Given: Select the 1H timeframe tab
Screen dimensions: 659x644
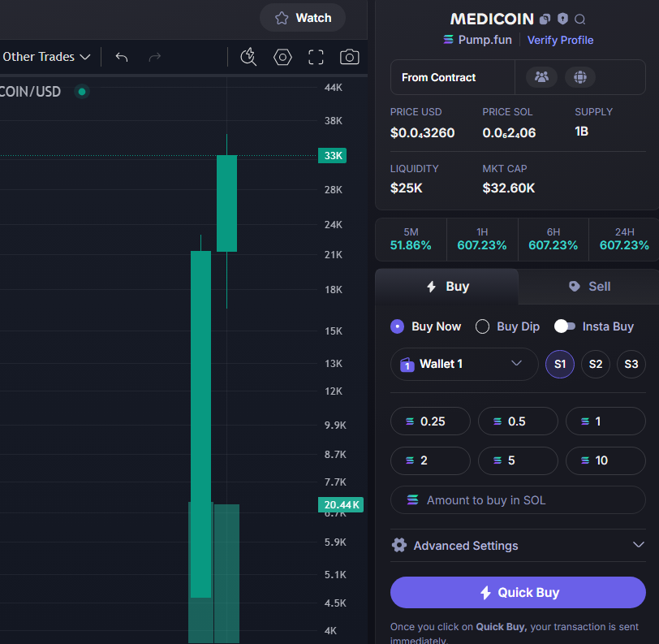Looking at the screenshot, I should (x=482, y=239).
